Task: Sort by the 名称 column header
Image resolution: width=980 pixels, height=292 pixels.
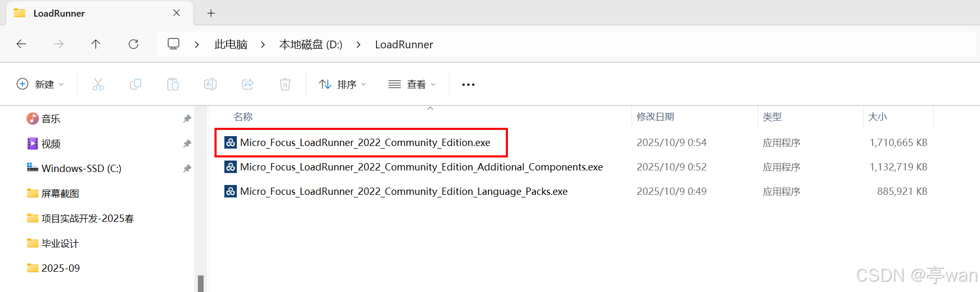Action: pyautogui.click(x=243, y=117)
